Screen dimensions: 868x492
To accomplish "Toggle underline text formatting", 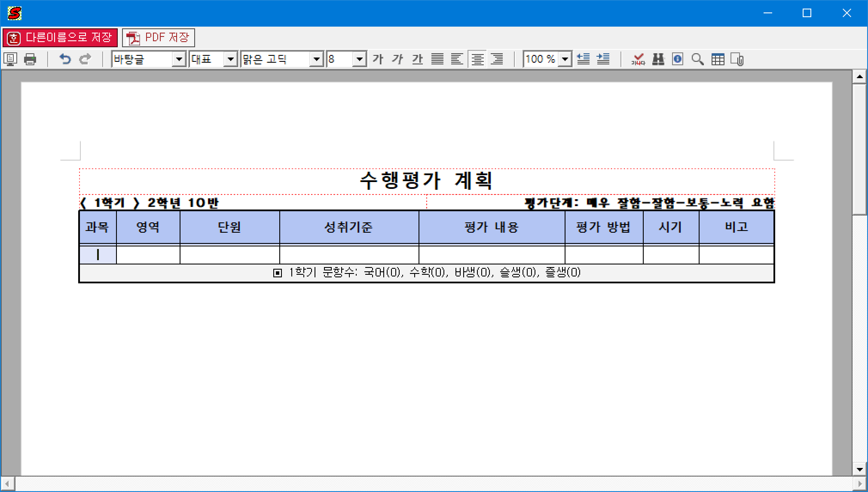I will click(x=417, y=59).
